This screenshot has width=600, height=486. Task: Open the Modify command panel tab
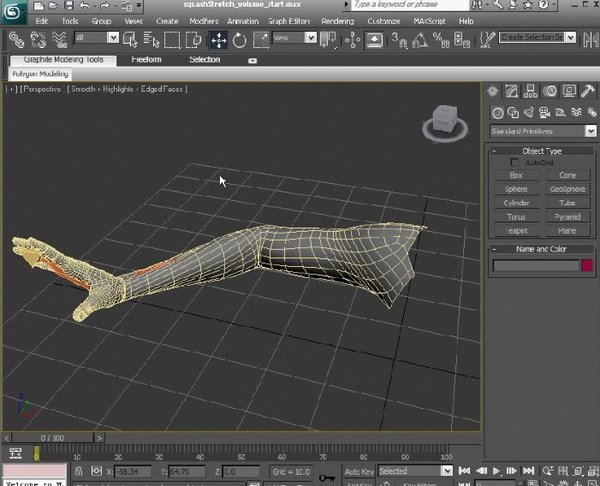512,92
